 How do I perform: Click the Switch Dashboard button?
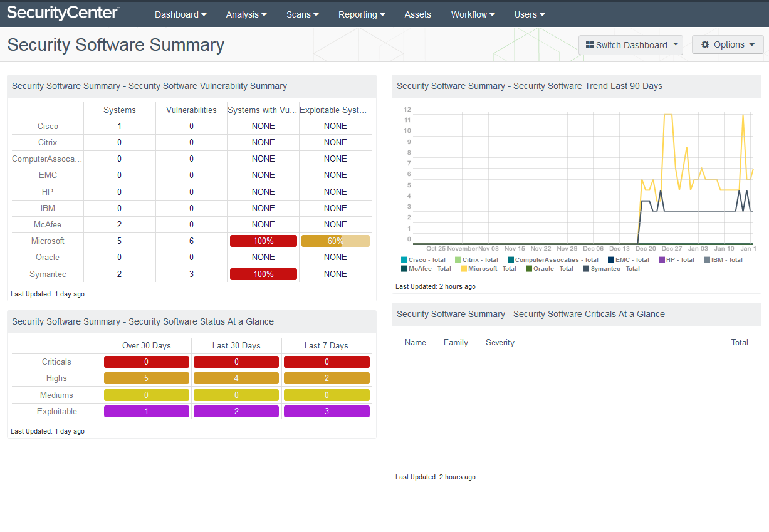click(x=630, y=45)
